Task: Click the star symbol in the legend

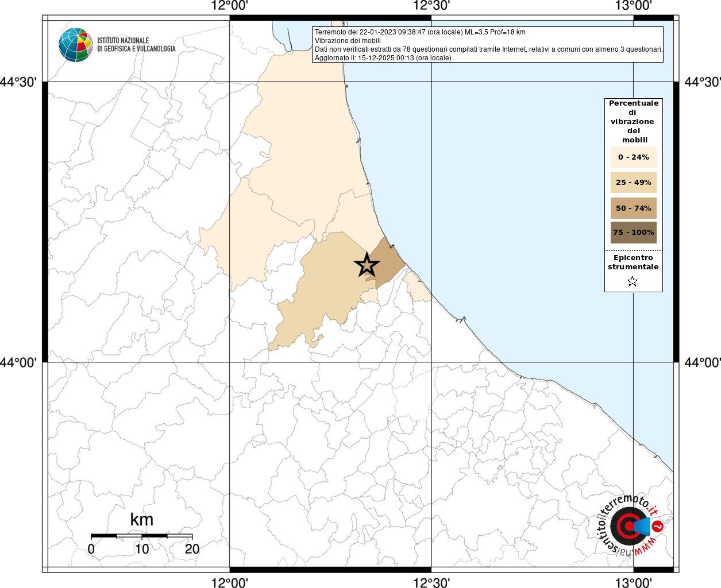Action: point(633,281)
